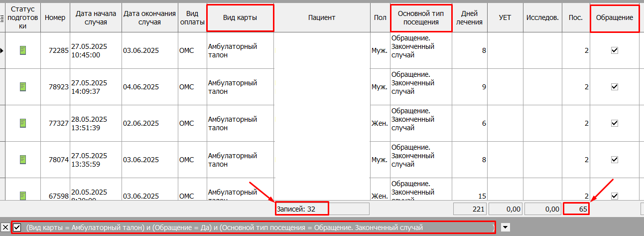
Task: Click the Статус подготовки column header
Action: click(23, 17)
